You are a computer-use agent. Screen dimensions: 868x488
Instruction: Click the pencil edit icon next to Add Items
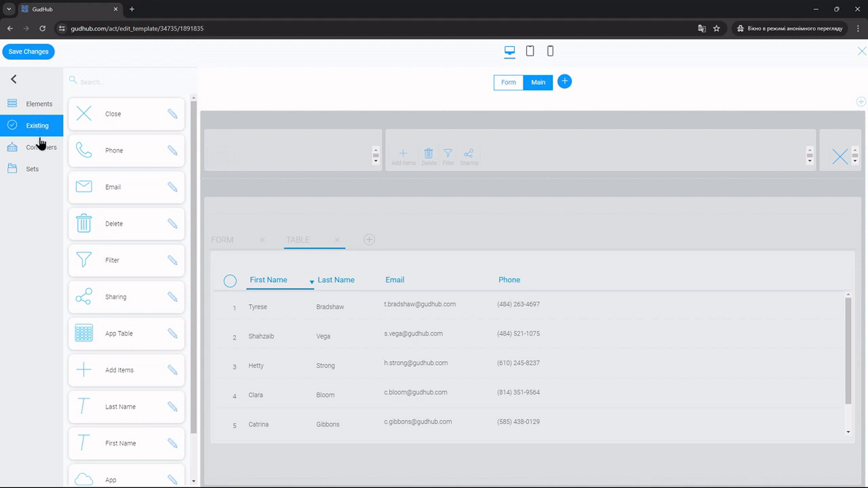173,370
